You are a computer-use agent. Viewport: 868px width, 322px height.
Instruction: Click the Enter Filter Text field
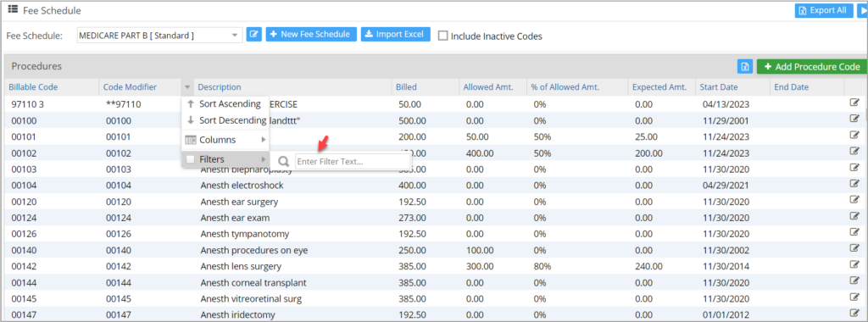[353, 162]
